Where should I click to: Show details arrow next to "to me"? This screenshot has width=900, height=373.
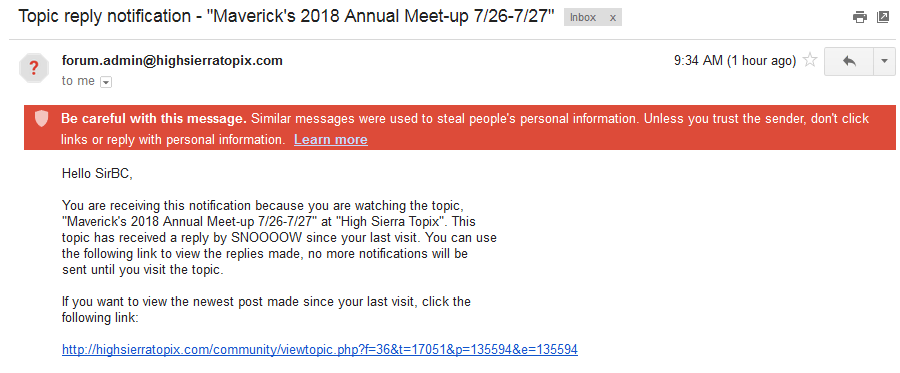coord(106,82)
